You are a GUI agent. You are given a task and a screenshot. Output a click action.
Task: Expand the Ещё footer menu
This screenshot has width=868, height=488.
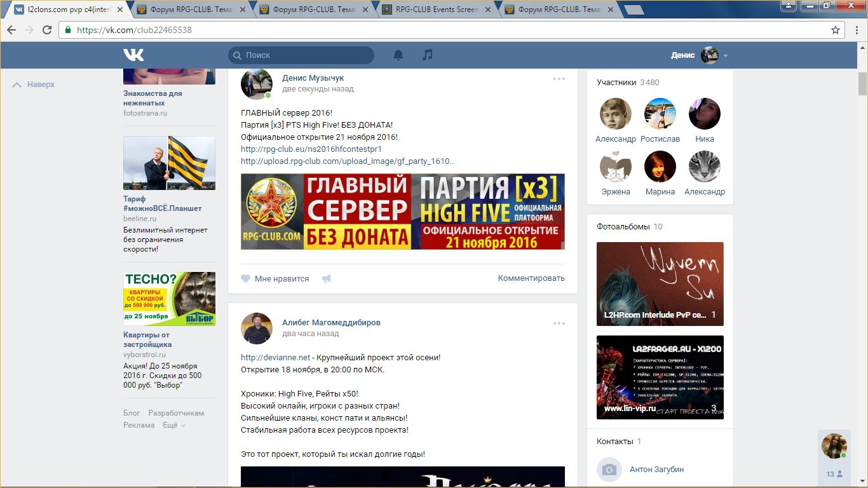(x=173, y=425)
